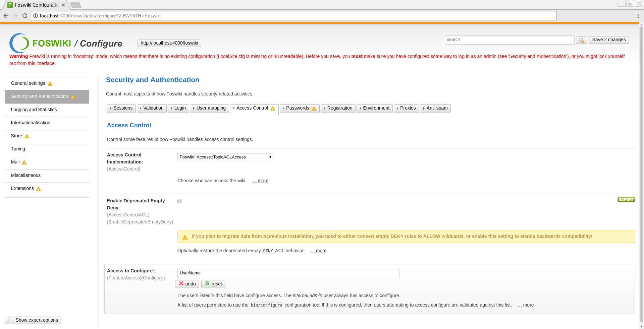The width and height of the screenshot is (644, 329).
Task: Click the Foswiki logo icon
Action: 19,43
